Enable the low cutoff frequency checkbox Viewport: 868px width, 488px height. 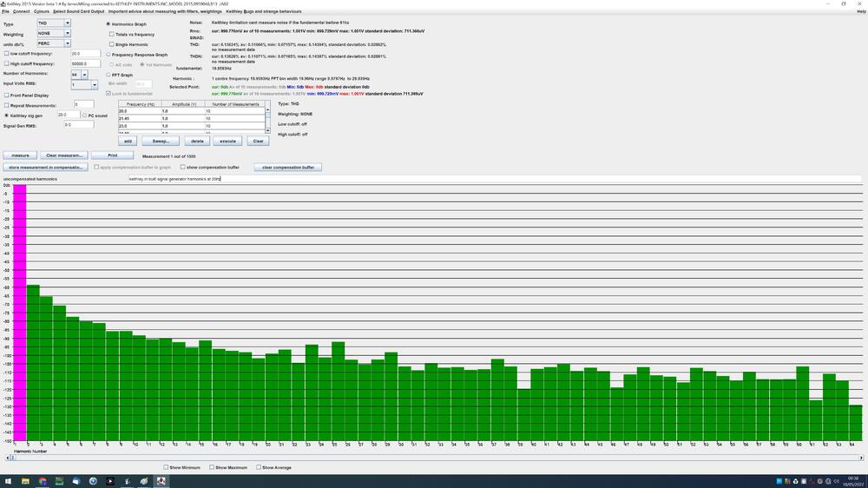pyautogui.click(x=7, y=54)
